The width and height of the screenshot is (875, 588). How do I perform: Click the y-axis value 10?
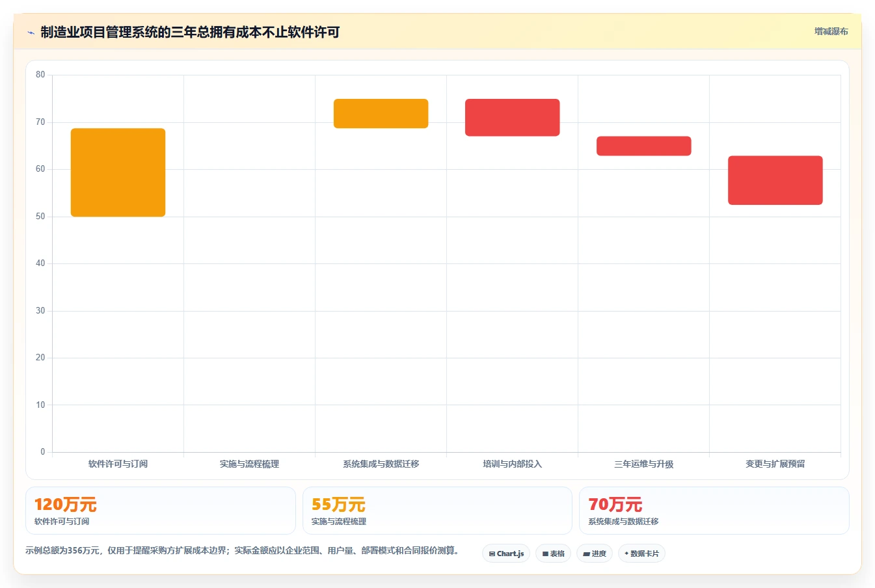(40, 405)
